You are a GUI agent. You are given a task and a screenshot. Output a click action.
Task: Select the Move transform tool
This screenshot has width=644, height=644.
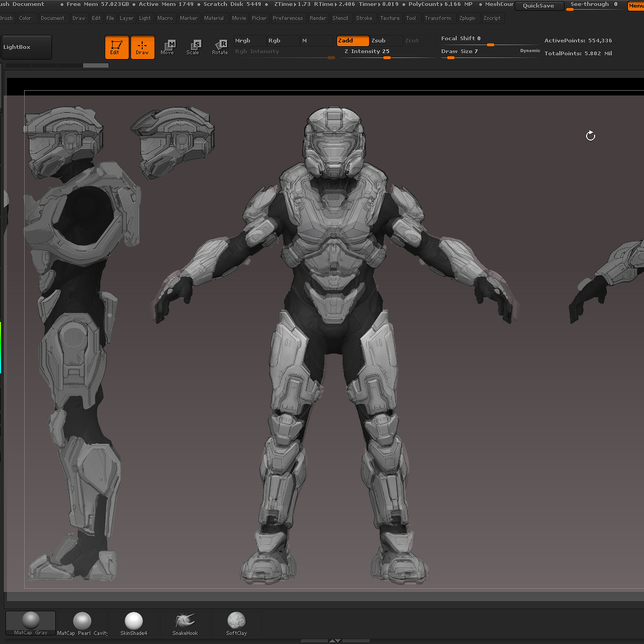[x=167, y=47]
